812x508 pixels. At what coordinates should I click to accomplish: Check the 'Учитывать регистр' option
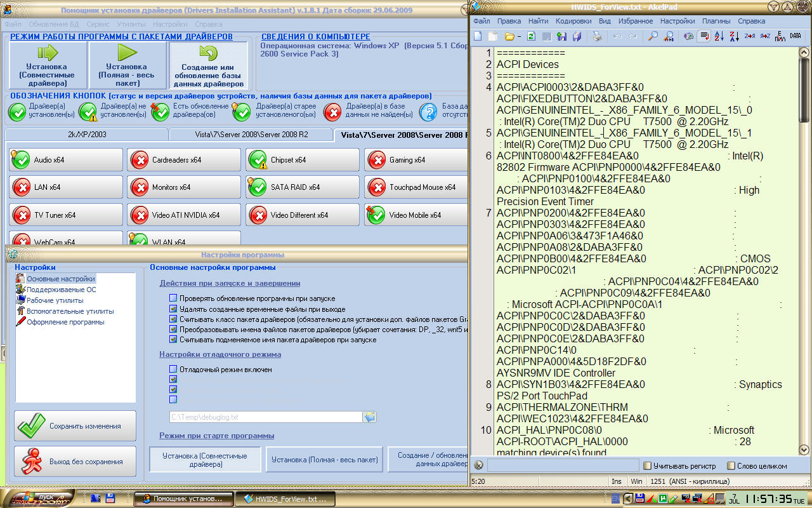(x=647, y=465)
